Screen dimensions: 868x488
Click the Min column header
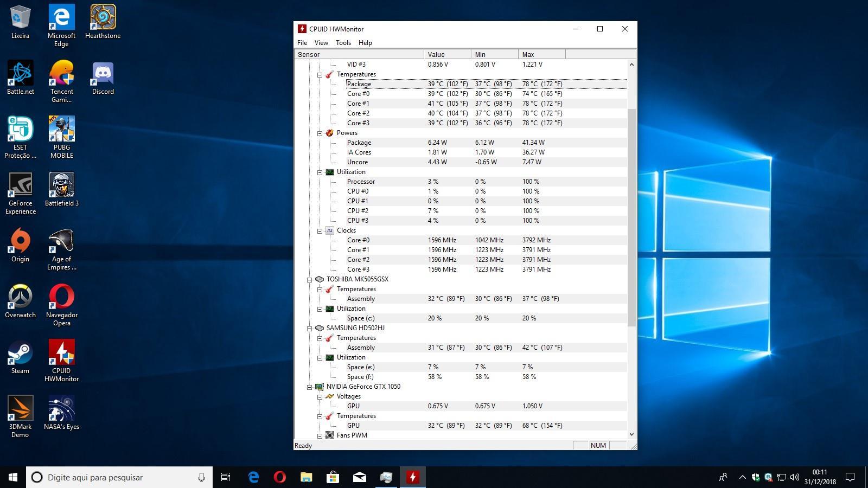point(495,54)
